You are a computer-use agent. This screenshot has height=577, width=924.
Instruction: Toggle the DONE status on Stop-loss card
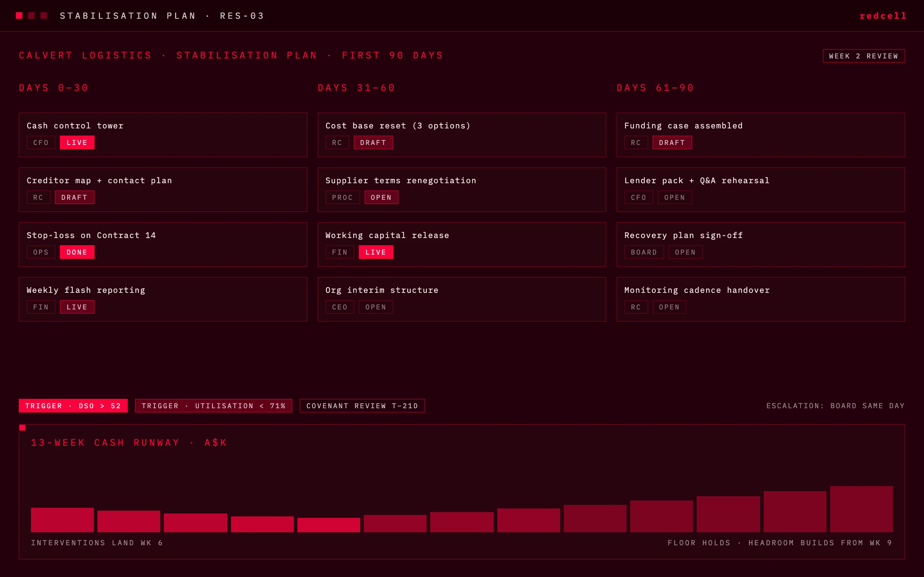pos(77,252)
